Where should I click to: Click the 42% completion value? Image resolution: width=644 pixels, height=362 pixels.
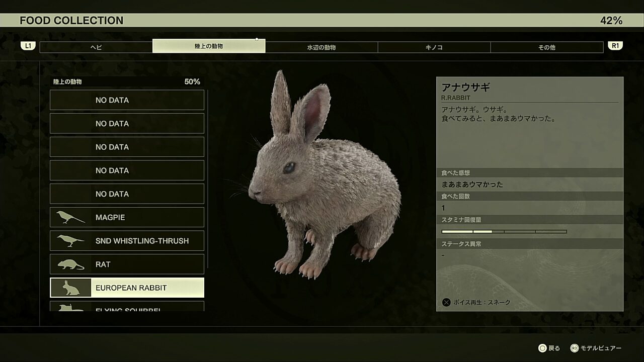(x=611, y=21)
